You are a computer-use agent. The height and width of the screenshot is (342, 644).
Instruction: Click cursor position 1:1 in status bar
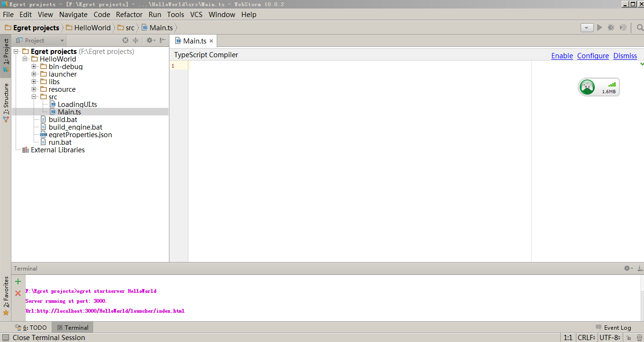pos(568,338)
